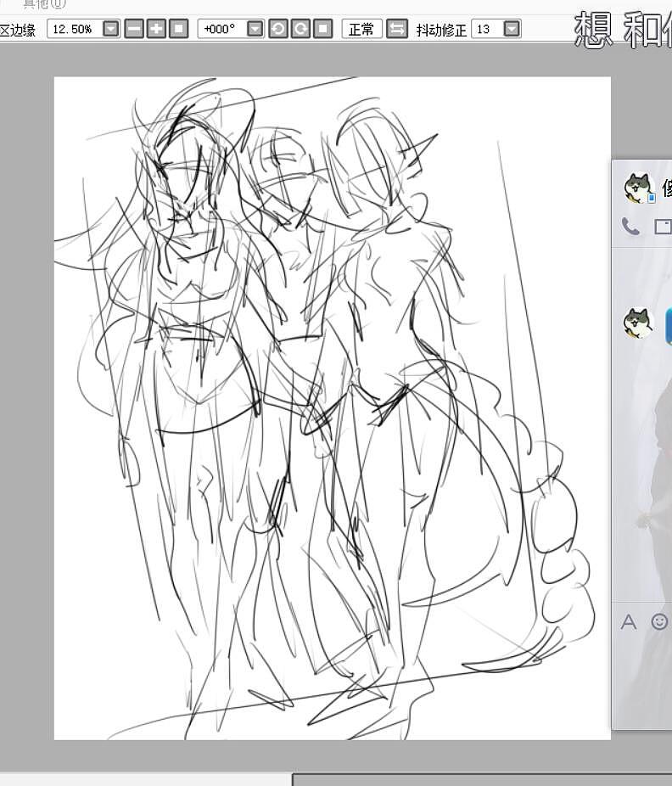Open rotation angle dropdown next to +000°
The height and width of the screenshot is (786, 672).
pos(255,29)
